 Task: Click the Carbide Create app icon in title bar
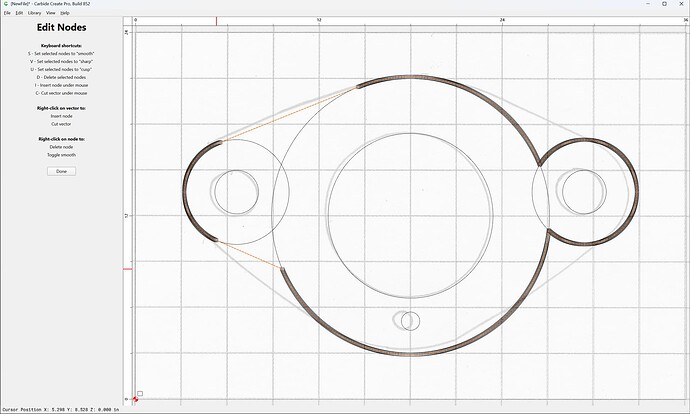coord(6,4)
